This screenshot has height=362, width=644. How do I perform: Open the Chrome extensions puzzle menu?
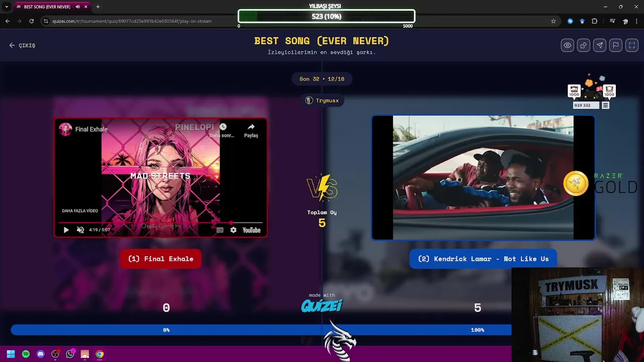coord(595,21)
